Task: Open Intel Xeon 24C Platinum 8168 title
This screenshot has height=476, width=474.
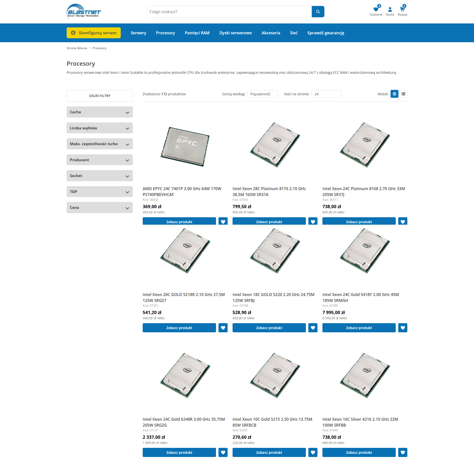Action: [364, 192]
